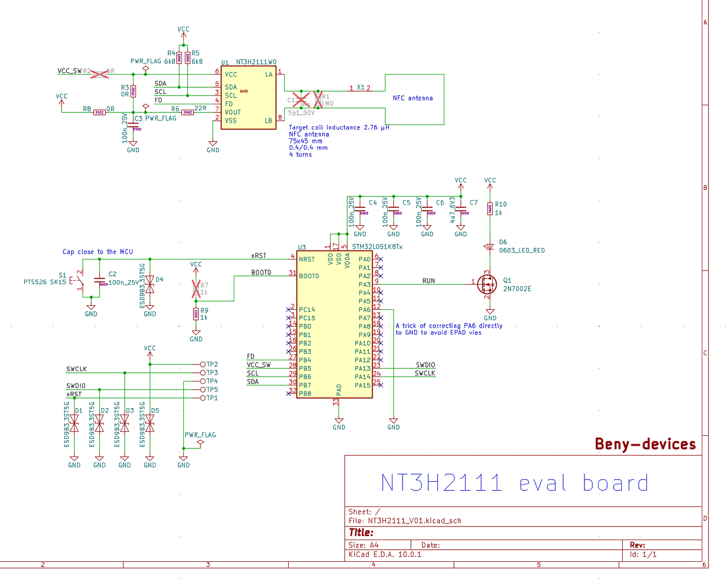This screenshot has width=728, height=588.
Task: Select the S1 PTS526 pushbutton switch symbol
Action: tap(81, 280)
